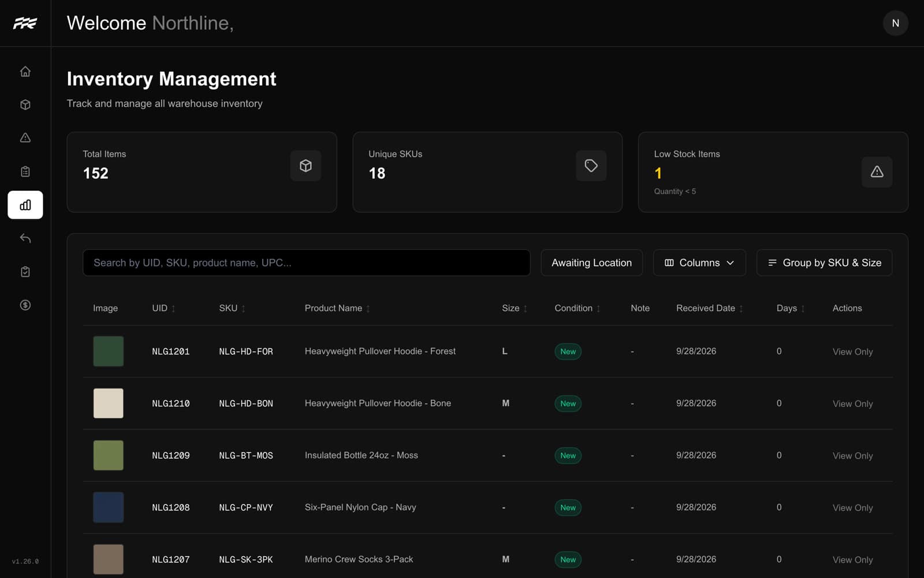Viewport: 924px width, 578px height.
Task: Click View Only for NLG1208
Action: 852,507
